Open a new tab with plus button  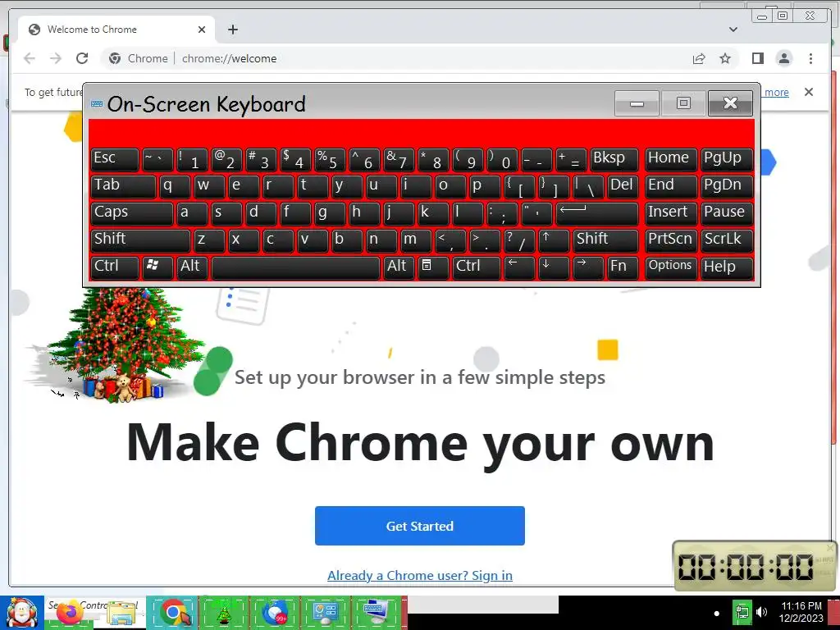click(232, 30)
